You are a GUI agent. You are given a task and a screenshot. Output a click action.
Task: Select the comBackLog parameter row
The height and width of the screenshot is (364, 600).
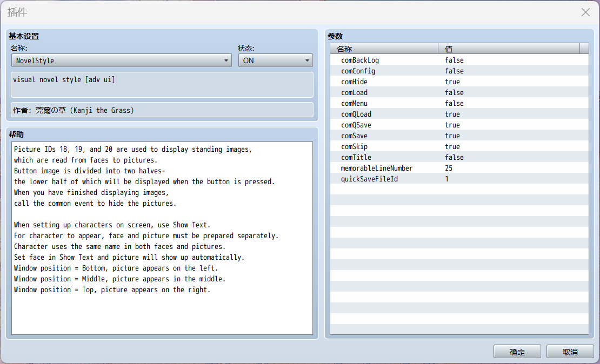tap(459, 60)
